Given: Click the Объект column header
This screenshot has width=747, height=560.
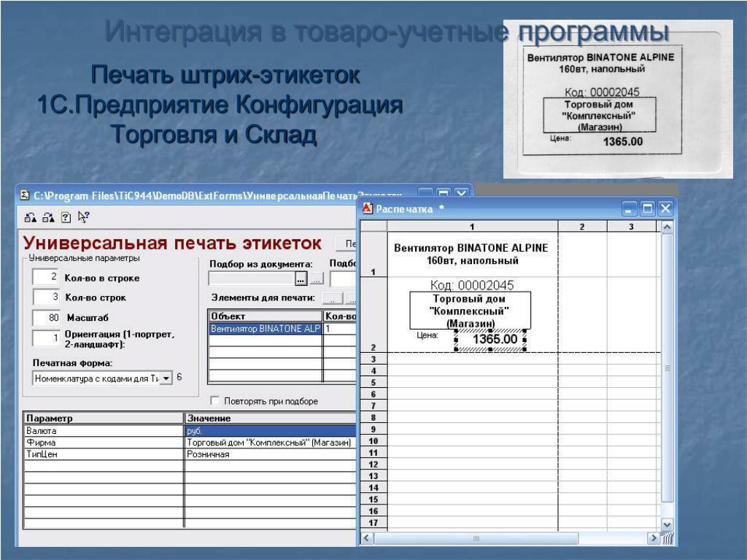Looking at the screenshot, I should point(266,316).
